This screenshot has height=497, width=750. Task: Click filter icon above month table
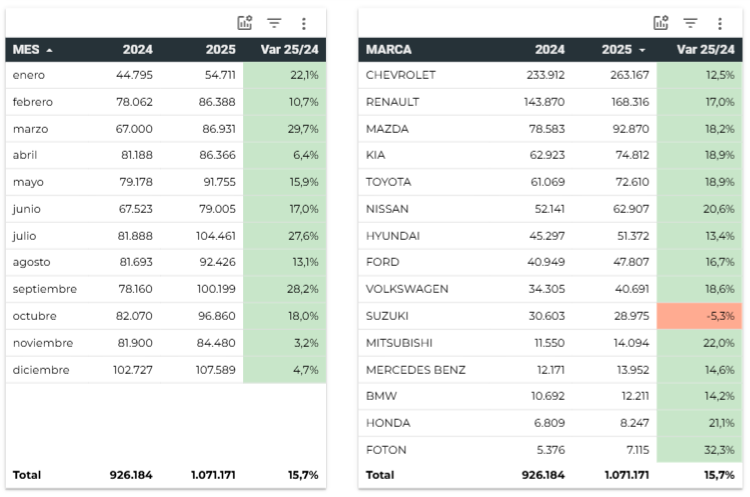(274, 23)
